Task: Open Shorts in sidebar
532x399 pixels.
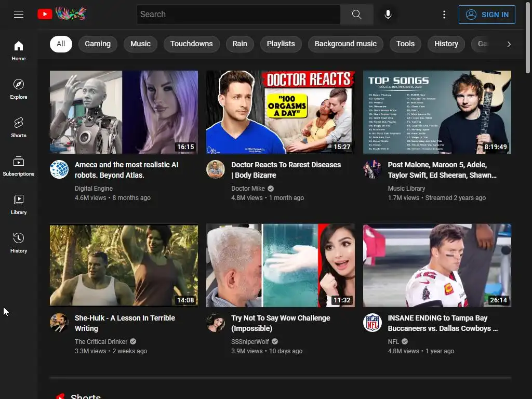Action: tap(19, 128)
